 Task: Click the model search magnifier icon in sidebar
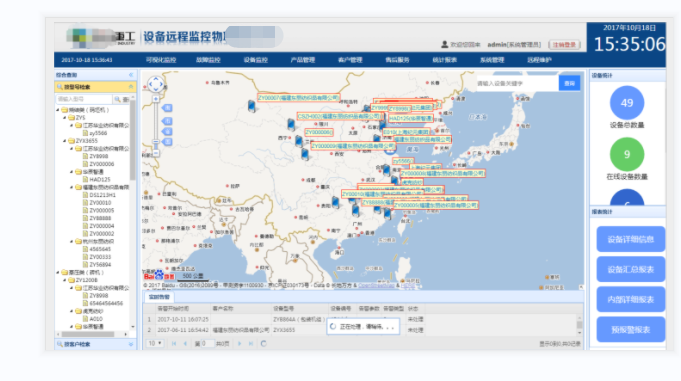tap(117, 99)
